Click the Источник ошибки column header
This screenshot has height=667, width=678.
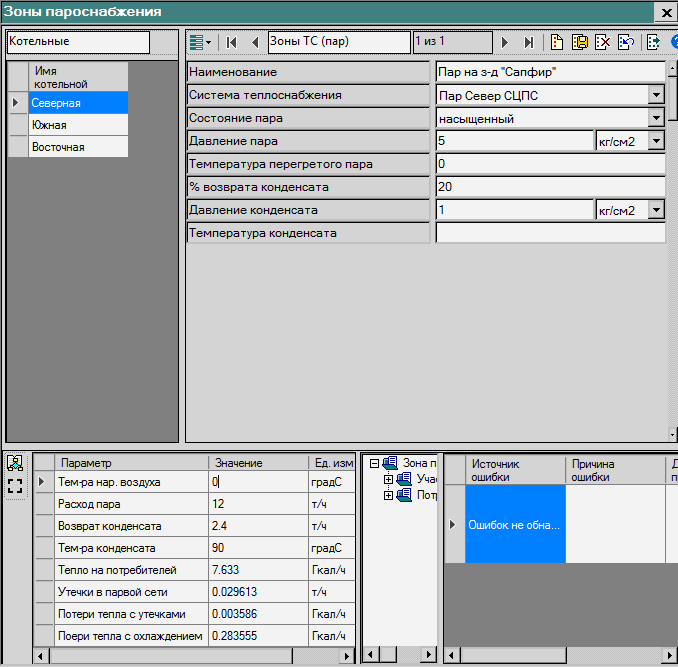click(x=514, y=470)
